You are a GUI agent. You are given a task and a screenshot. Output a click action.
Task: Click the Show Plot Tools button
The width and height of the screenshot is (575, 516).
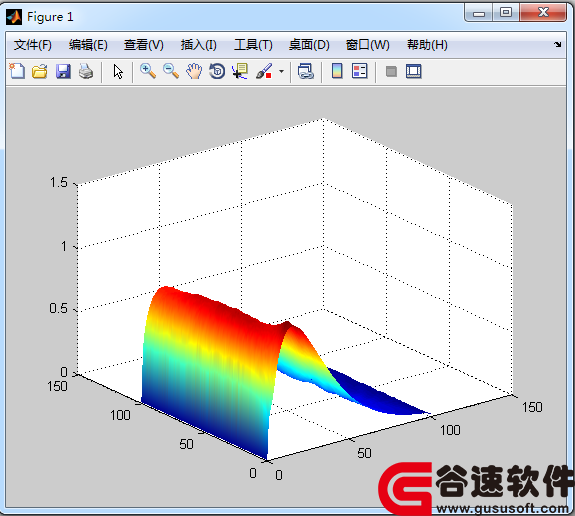[x=414, y=71]
